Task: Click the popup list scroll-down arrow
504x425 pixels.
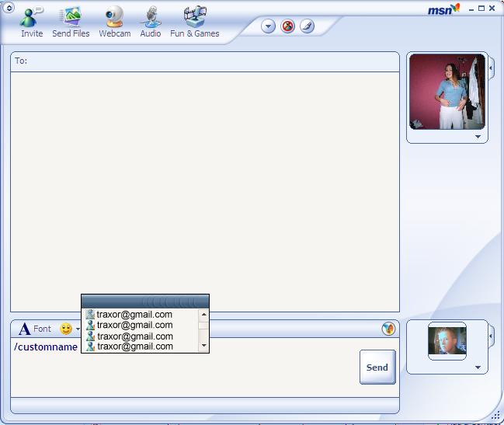Action: (x=203, y=346)
